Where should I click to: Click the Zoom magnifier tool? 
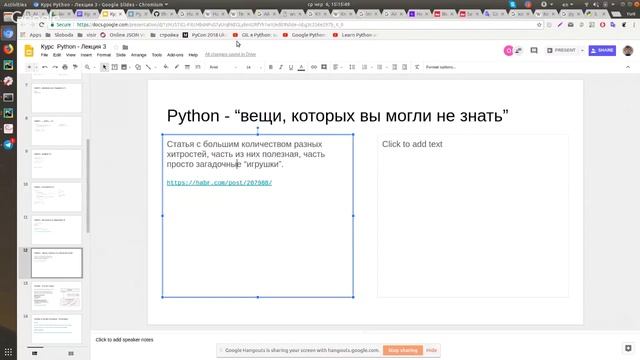tap(87, 67)
